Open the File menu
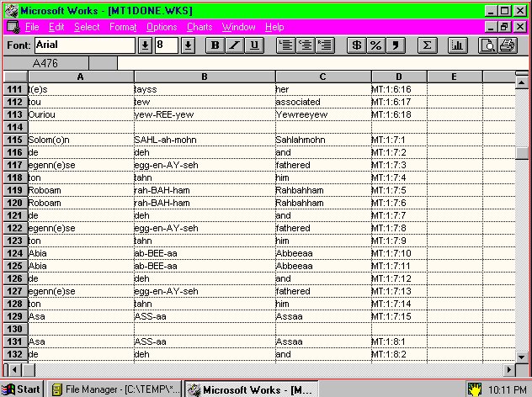This screenshot has width=532, height=397. coord(32,27)
